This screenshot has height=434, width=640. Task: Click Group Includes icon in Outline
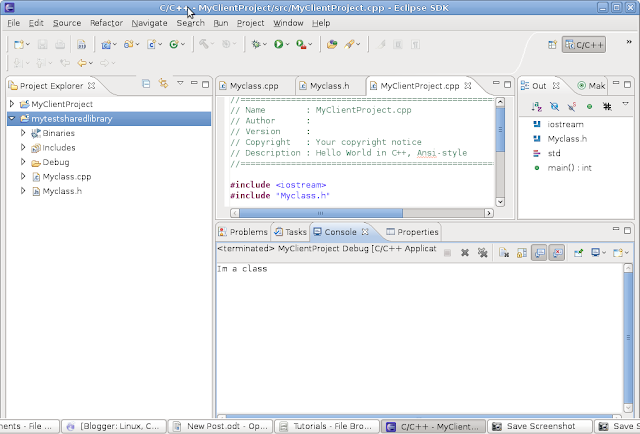607,107
